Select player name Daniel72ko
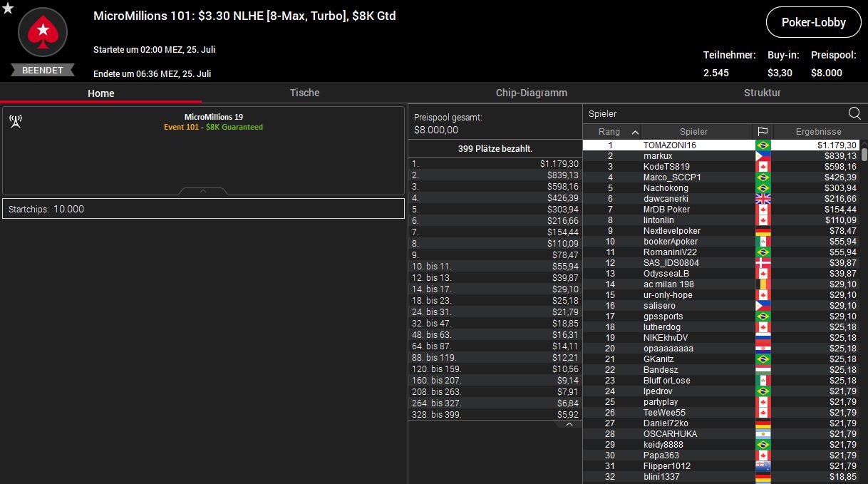The height and width of the screenshot is (484, 868). (666, 423)
